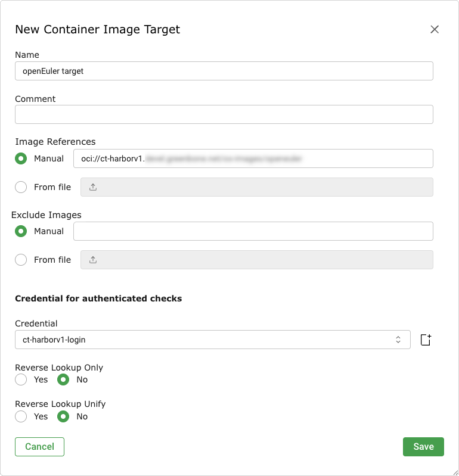Click the Exclude Images manual text field
The height and width of the screenshot is (476, 459).
click(x=253, y=231)
